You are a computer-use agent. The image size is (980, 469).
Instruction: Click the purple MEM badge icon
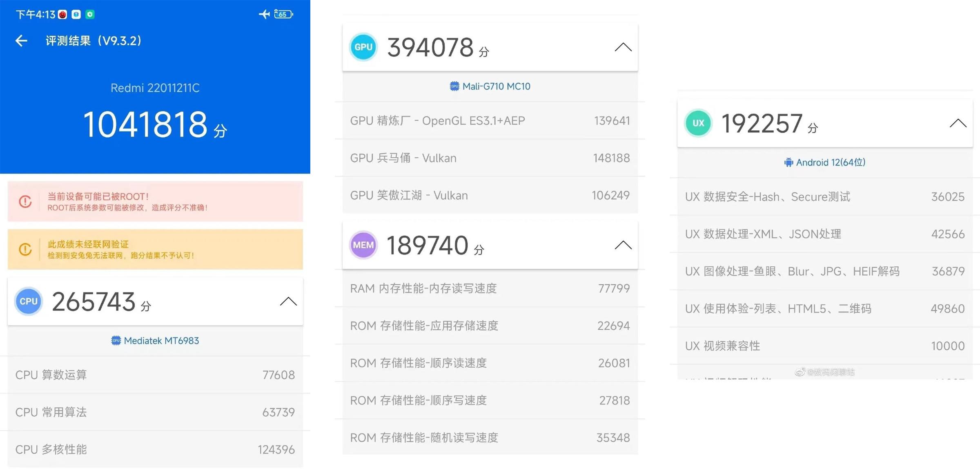point(363,245)
